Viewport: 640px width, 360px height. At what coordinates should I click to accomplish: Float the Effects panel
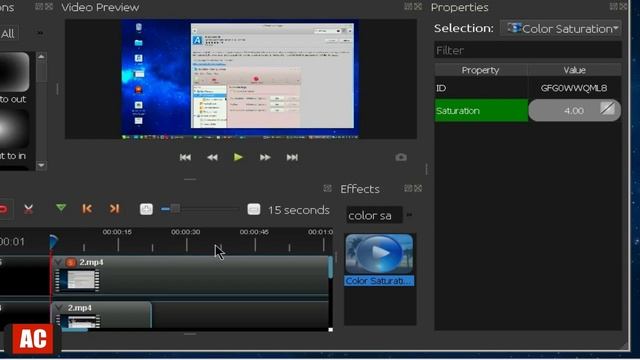tap(408, 189)
